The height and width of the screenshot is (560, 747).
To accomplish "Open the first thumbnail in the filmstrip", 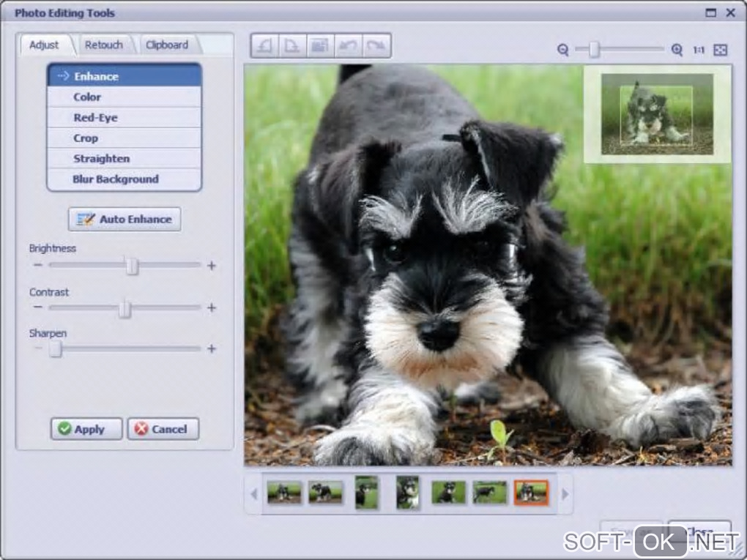I will point(284,493).
